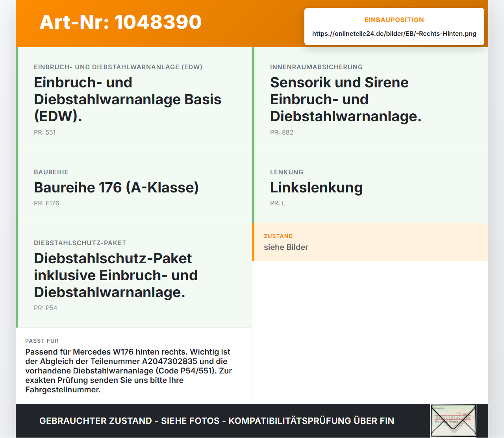Click the INNENRAUMABSICHERUNG label
The height and width of the screenshot is (438, 504).
tap(316, 67)
